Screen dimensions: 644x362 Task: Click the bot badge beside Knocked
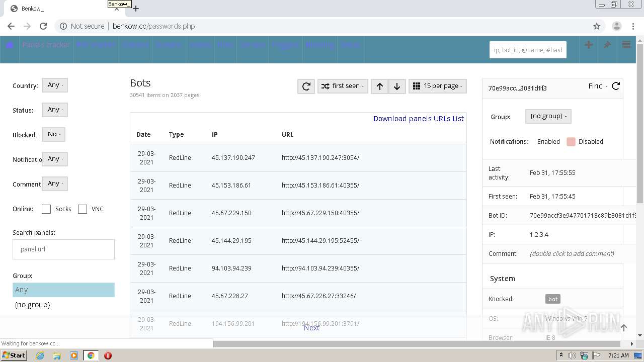pyautogui.click(x=552, y=299)
